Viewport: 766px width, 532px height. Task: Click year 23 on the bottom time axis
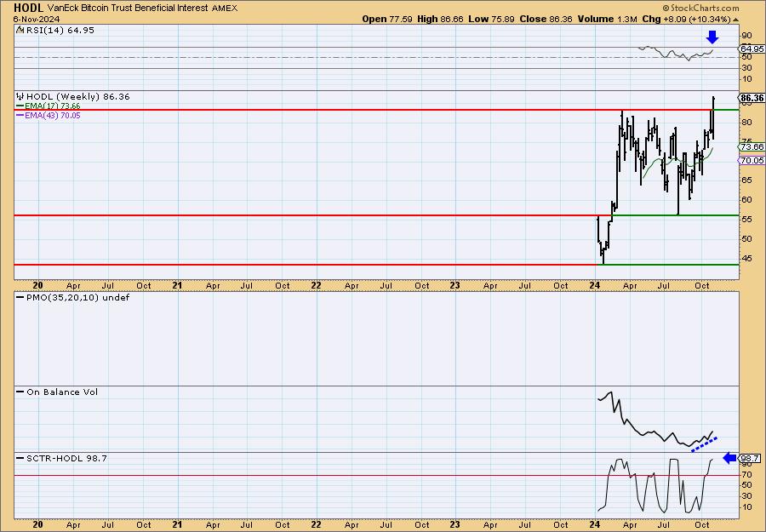point(454,524)
